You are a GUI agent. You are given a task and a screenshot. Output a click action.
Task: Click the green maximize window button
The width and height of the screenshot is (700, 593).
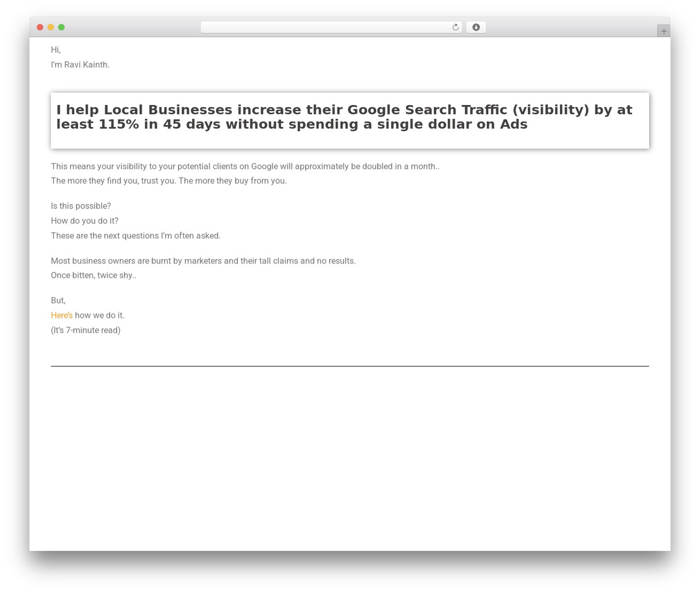coord(61,27)
